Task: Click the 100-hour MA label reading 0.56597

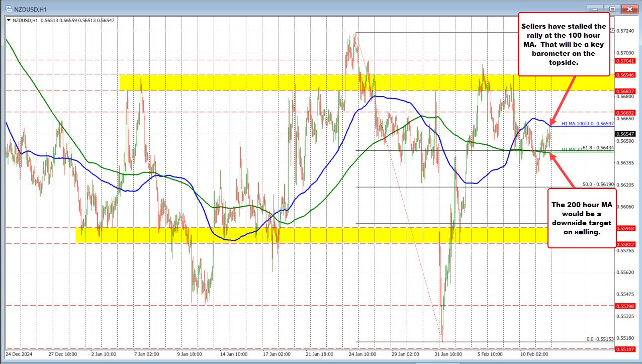Action: pyautogui.click(x=587, y=123)
